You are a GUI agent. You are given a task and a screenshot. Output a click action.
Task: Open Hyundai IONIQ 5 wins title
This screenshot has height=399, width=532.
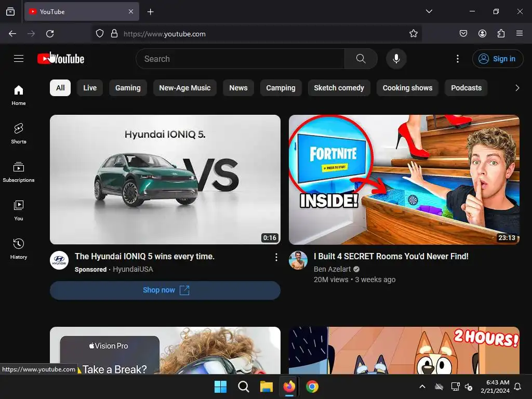tap(144, 257)
